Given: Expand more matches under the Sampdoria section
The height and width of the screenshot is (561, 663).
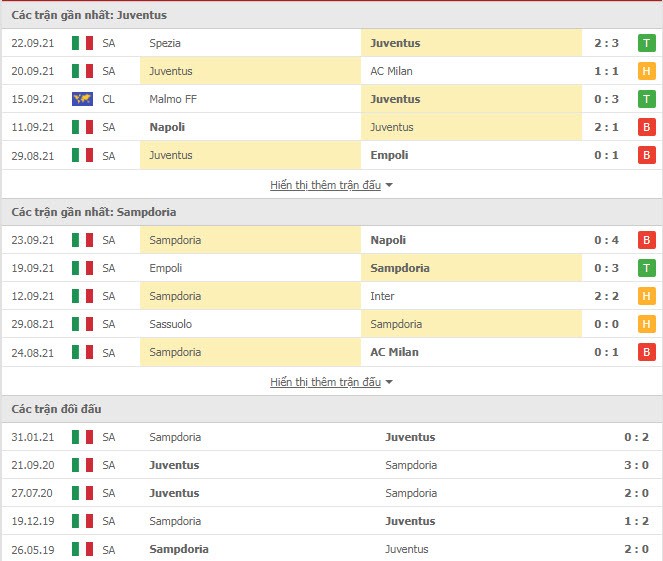Looking at the screenshot, I should point(326,382).
